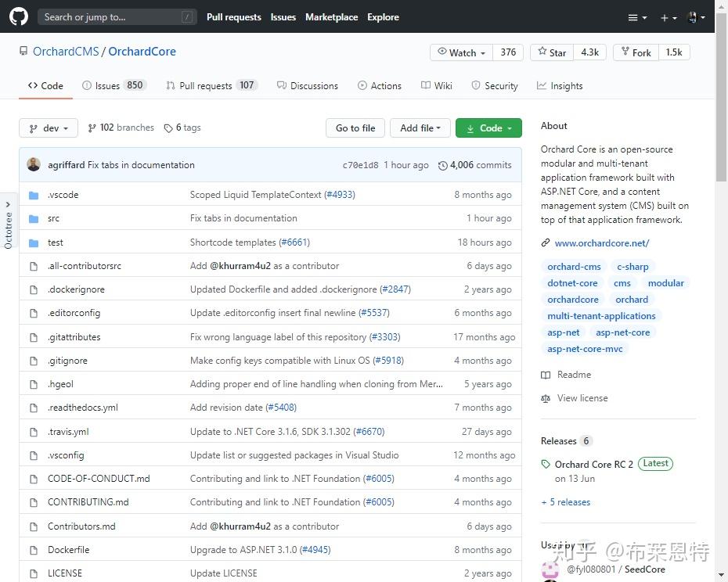Open the dev branch selector dropdown
The width and height of the screenshot is (728, 582).
[49, 128]
